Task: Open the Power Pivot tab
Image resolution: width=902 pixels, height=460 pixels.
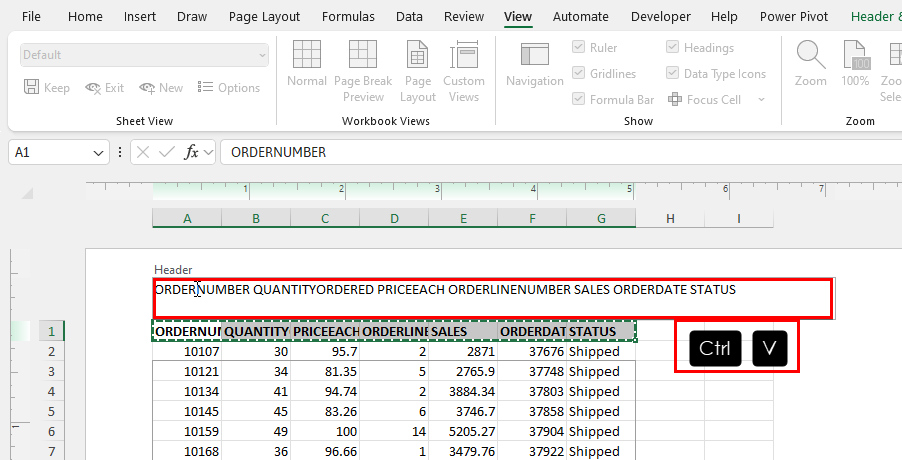Action: point(794,17)
